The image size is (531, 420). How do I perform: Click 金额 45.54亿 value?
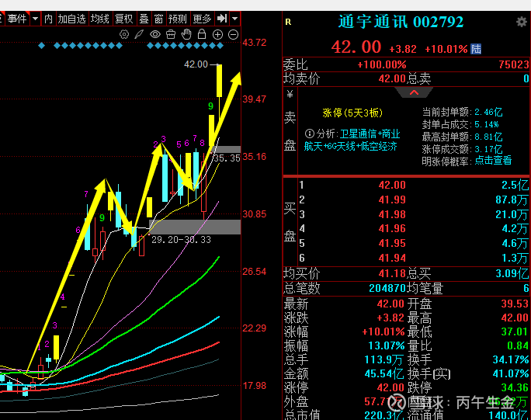pos(384,374)
